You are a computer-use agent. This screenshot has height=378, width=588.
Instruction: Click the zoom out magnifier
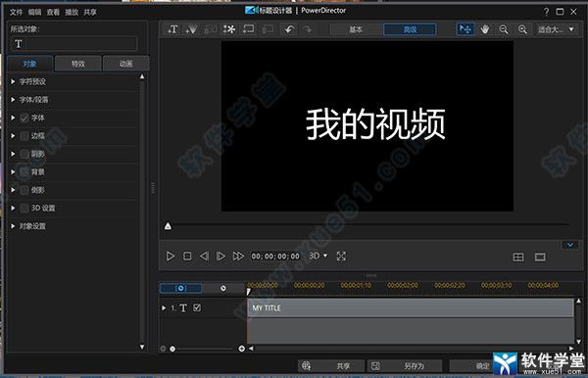coord(504,29)
